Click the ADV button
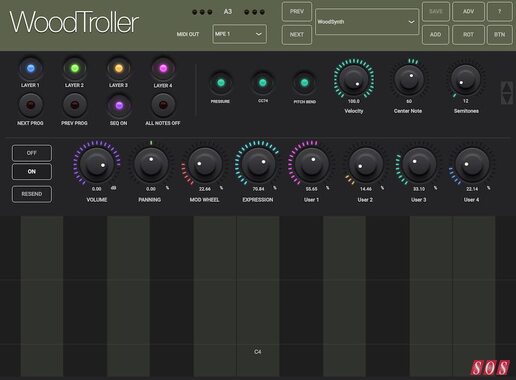516x380 pixels. [x=468, y=12]
